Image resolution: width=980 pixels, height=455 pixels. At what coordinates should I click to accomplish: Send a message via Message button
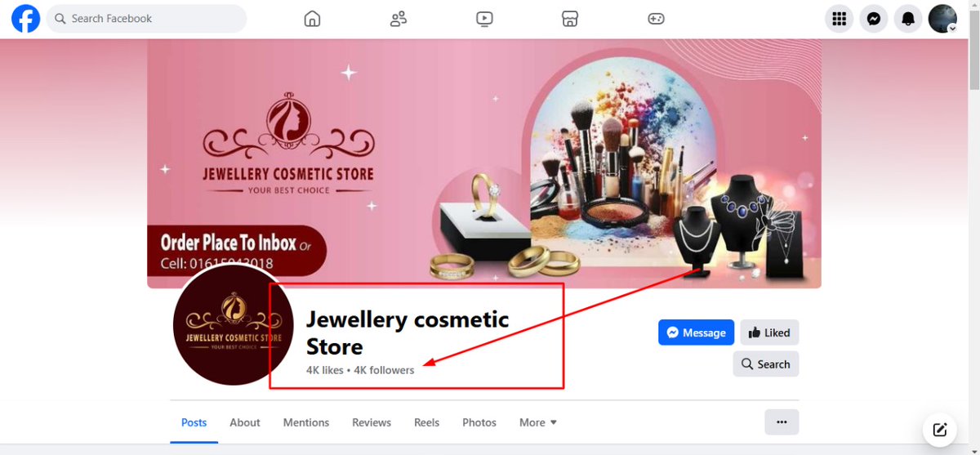click(x=696, y=332)
